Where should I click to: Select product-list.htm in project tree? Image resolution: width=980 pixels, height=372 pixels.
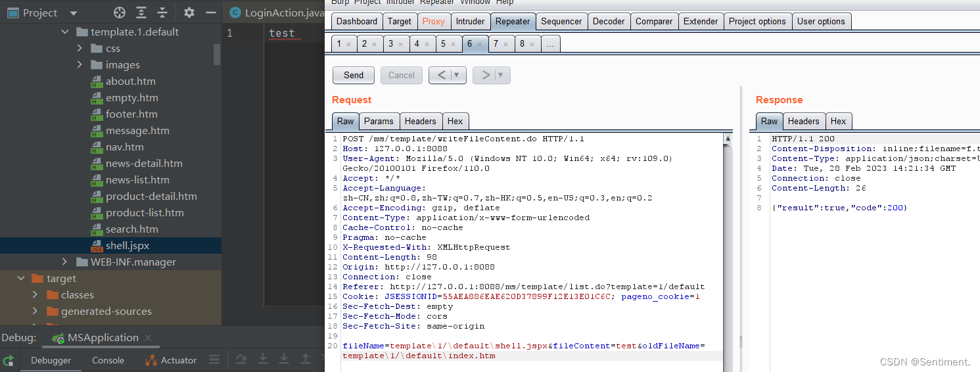tap(145, 213)
